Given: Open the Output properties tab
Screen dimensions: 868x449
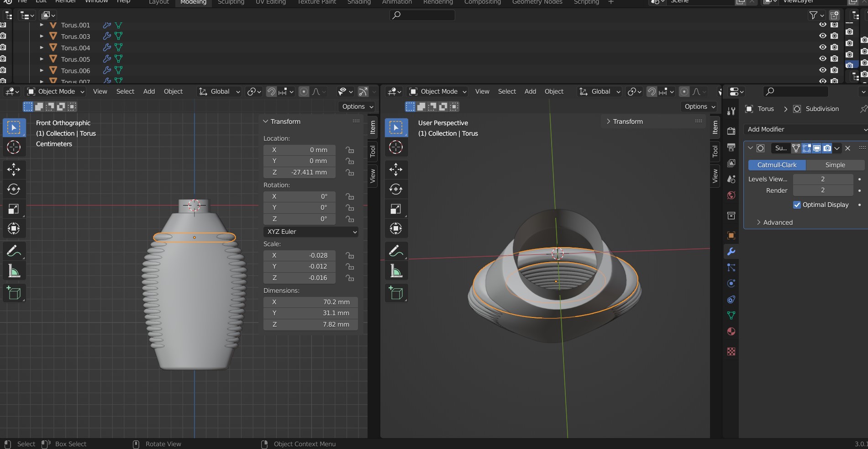Looking at the screenshot, I should coord(731,147).
